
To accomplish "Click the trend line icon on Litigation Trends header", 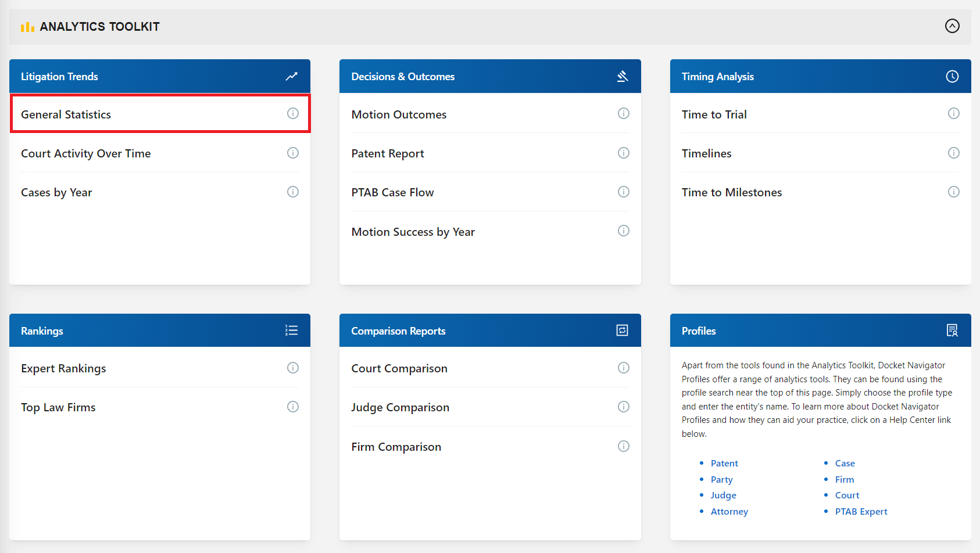I will pos(291,76).
